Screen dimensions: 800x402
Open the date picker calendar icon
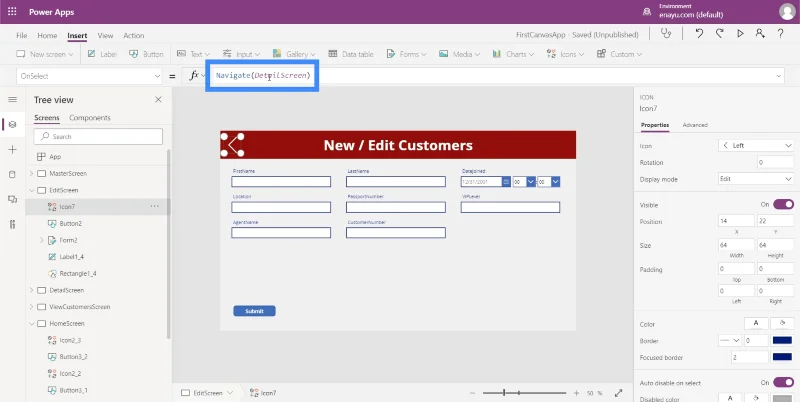[506, 182]
